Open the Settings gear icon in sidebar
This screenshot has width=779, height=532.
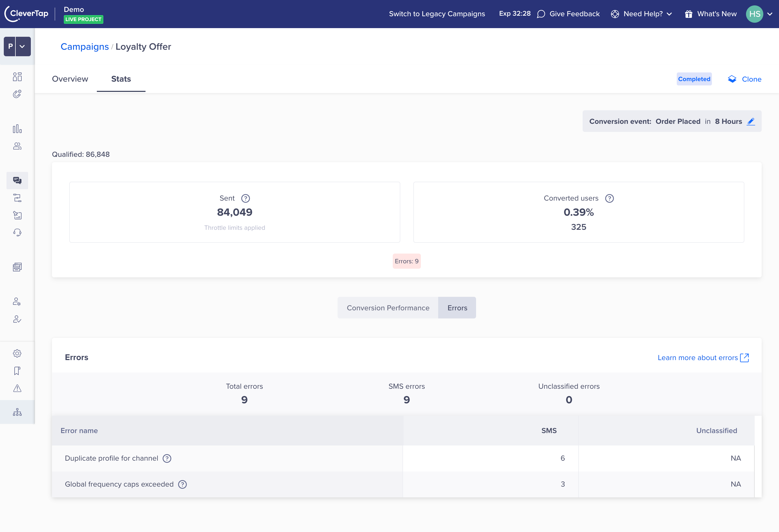click(x=17, y=353)
